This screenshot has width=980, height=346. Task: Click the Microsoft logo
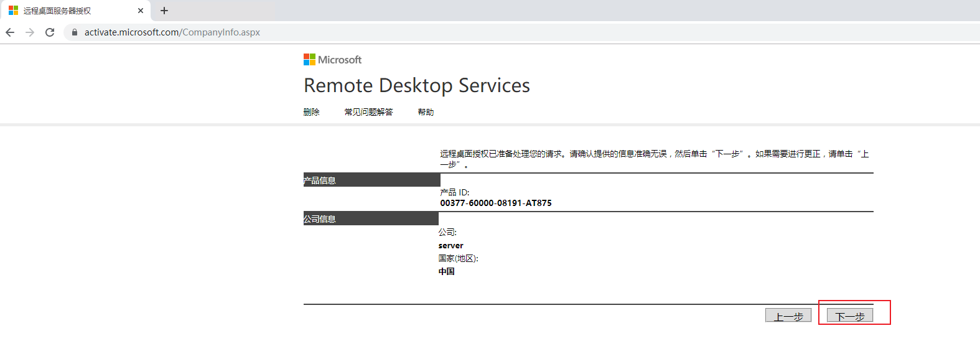click(332, 60)
